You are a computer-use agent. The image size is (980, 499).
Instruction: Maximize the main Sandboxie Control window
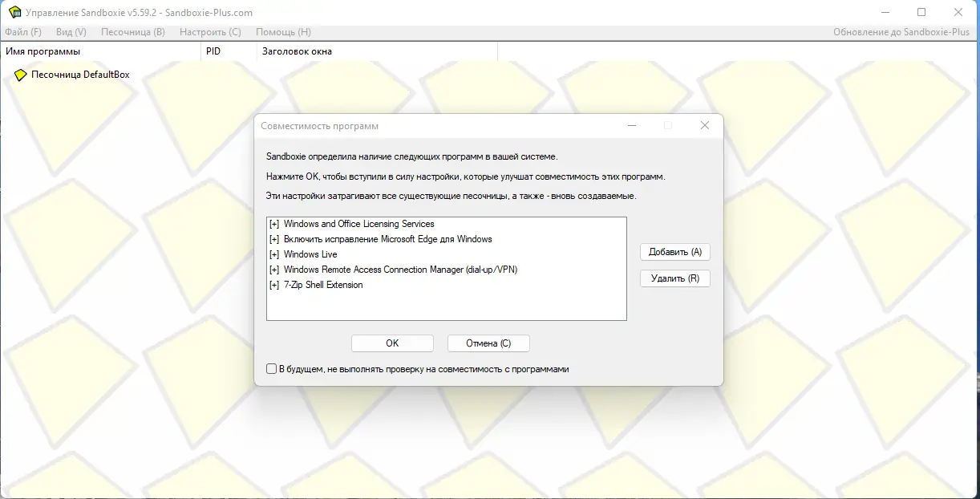(921, 12)
